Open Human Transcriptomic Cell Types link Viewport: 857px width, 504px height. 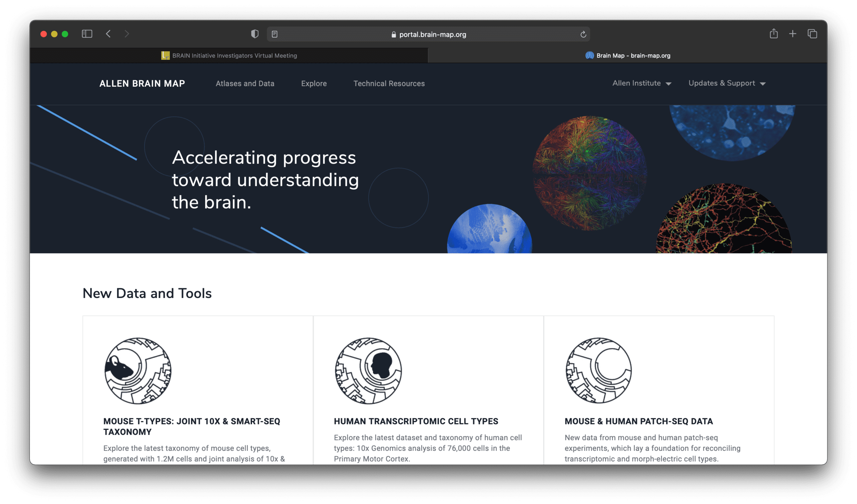pos(416,421)
